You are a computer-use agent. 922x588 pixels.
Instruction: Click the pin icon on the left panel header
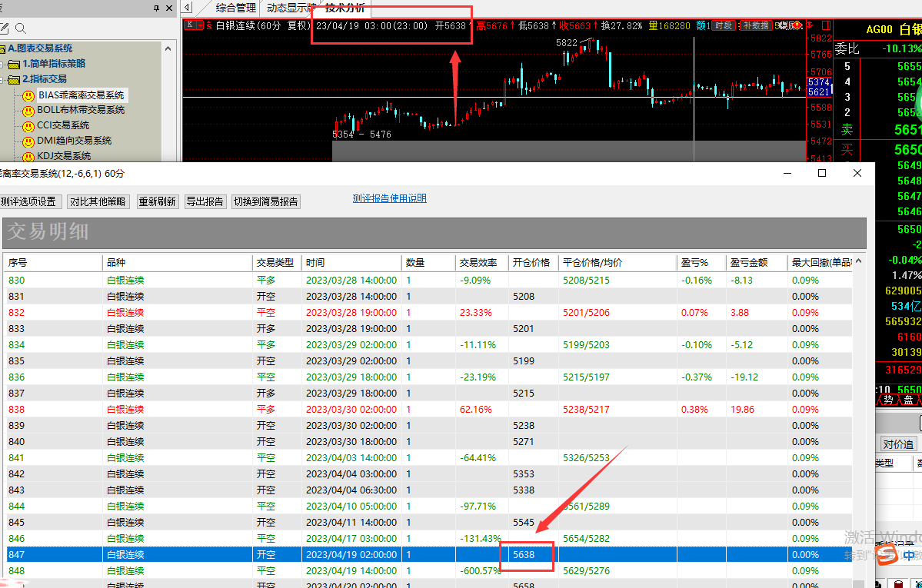tap(157, 8)
